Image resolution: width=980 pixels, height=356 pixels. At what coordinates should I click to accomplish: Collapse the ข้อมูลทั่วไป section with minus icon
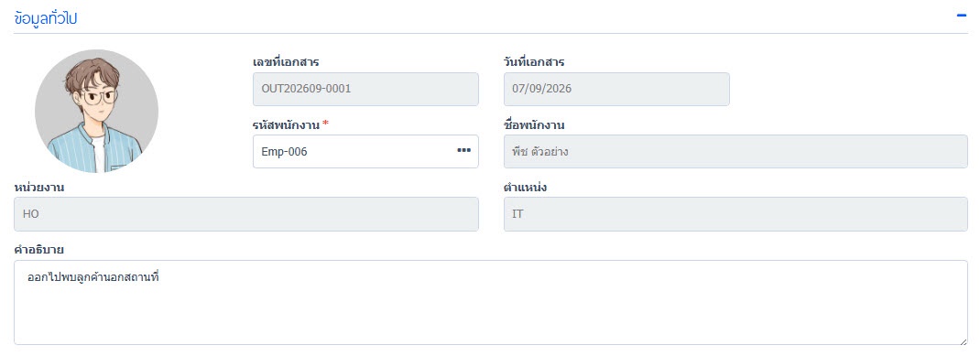(962, 15)
